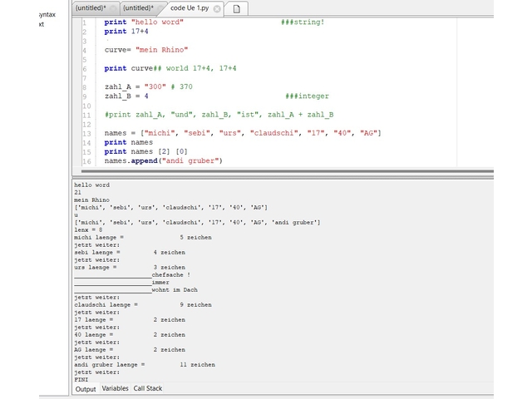The width and height of the screenshot is (532, 399).
Task: Click the "11 zeichen" output value
Action: [198, 365]
